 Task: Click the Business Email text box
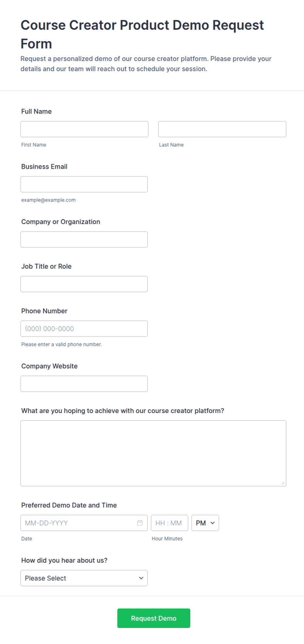point(84,184)
